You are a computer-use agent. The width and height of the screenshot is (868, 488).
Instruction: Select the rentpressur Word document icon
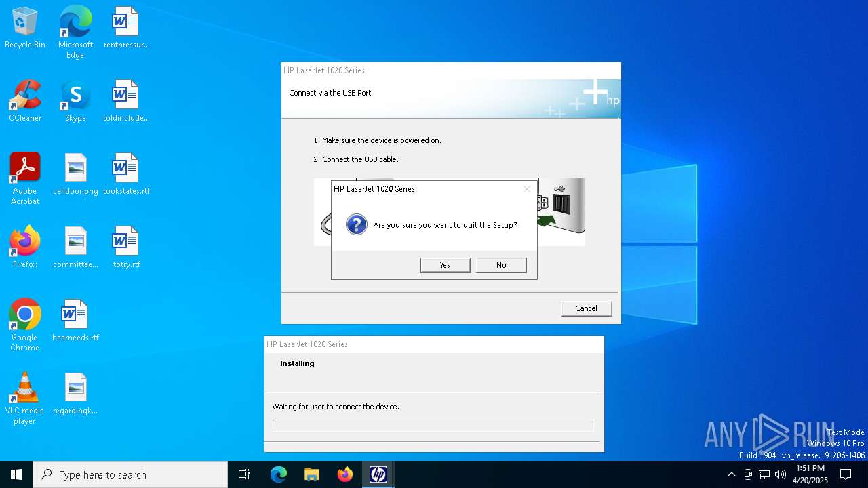click(126, 28)
